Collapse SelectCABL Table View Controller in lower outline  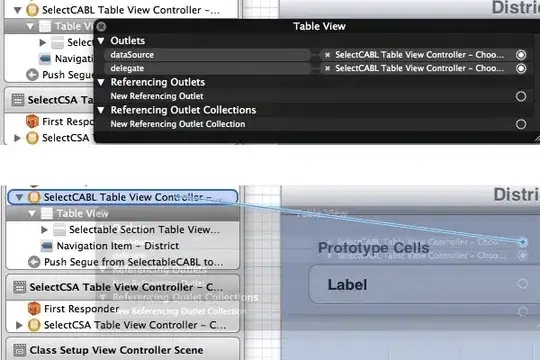pos(20,197)
